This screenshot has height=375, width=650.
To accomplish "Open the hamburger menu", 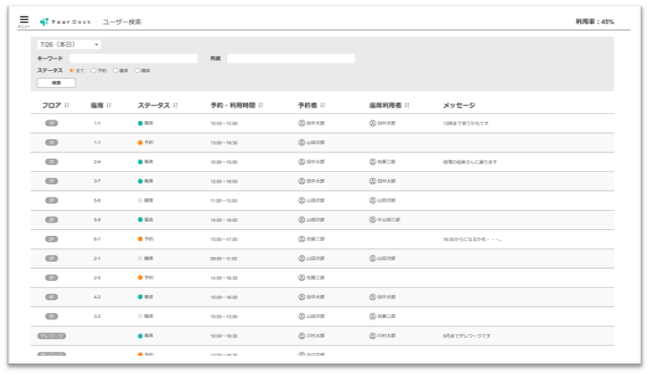I will pyautogui.click(x=24, y=20).
